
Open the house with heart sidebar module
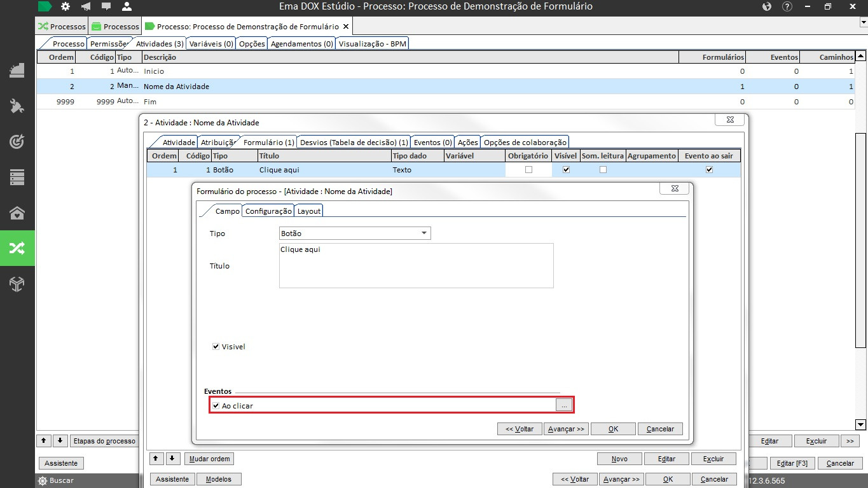tap(17, 213)
